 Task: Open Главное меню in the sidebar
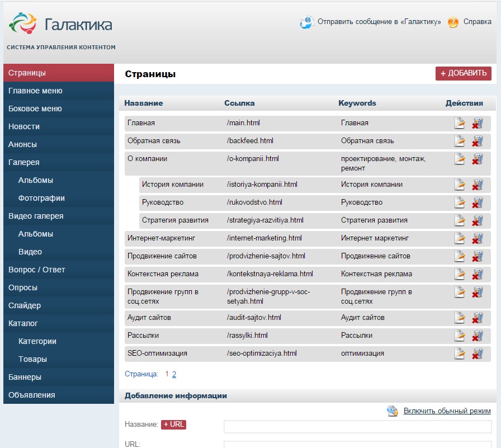(x=59, y=91)
